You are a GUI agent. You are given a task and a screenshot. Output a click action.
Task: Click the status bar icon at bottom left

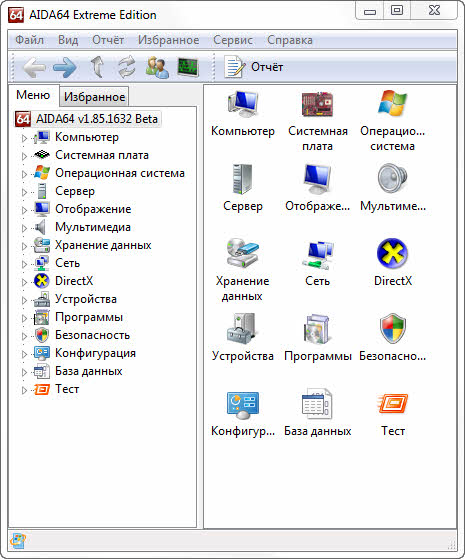click(x=17, y=541)
